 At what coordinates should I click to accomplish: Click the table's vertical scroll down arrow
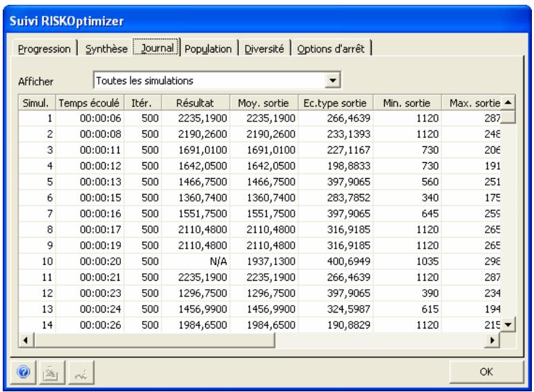508,324
